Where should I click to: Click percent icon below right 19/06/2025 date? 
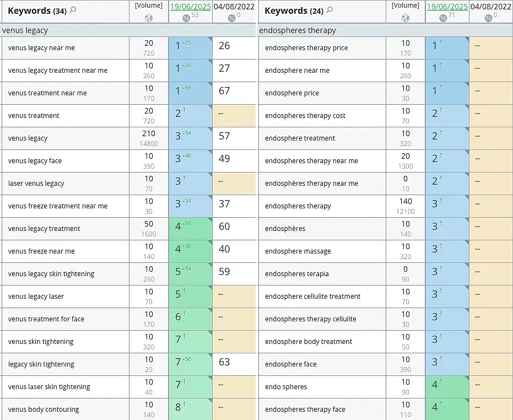443,18
